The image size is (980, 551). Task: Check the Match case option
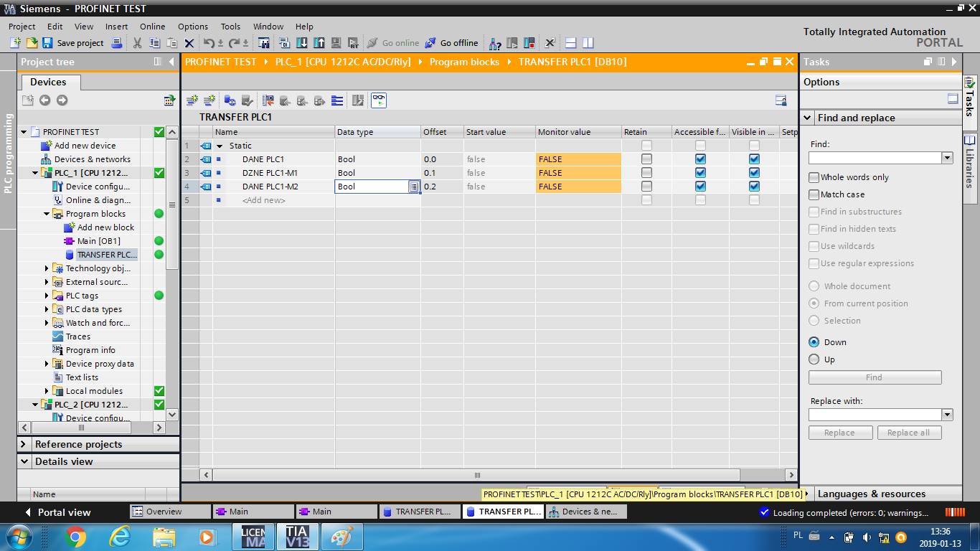tap(814, 194)
